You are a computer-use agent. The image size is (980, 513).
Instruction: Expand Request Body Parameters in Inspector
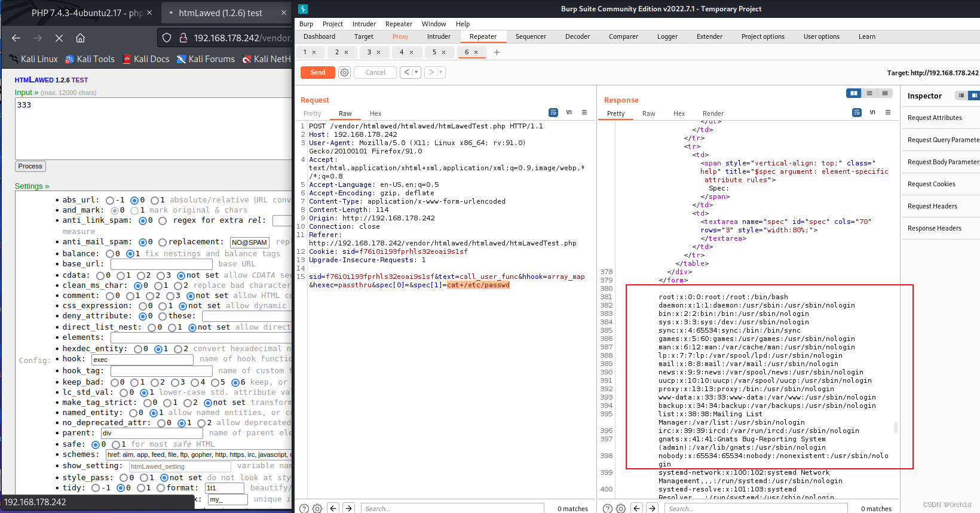tap(940, 162)
